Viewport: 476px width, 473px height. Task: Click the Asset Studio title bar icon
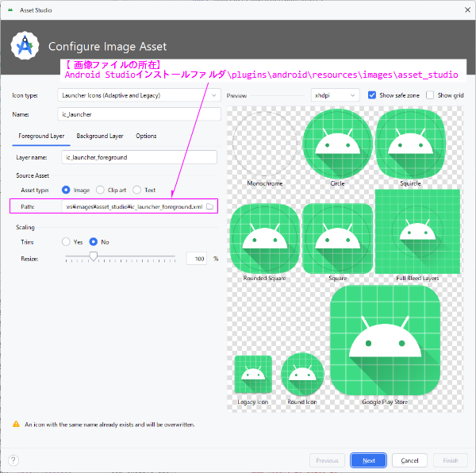coord(10,10)
